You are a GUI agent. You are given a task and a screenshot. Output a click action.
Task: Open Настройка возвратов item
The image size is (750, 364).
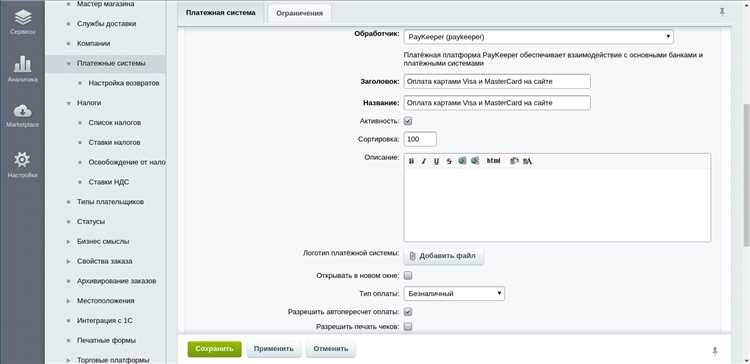pyautogui.click(x=123, y=83)
